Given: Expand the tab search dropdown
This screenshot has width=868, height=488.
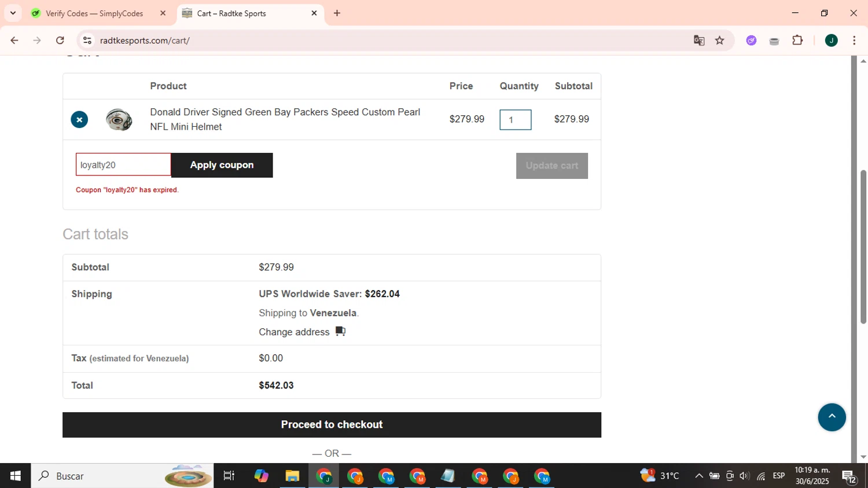Looking at the screenshot, I should pos(13,13).
